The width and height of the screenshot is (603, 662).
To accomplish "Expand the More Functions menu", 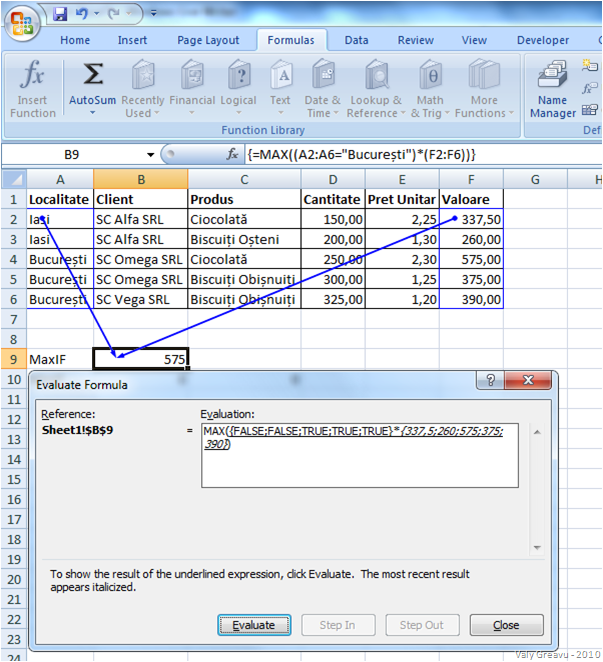I will (x=484, y=88).
